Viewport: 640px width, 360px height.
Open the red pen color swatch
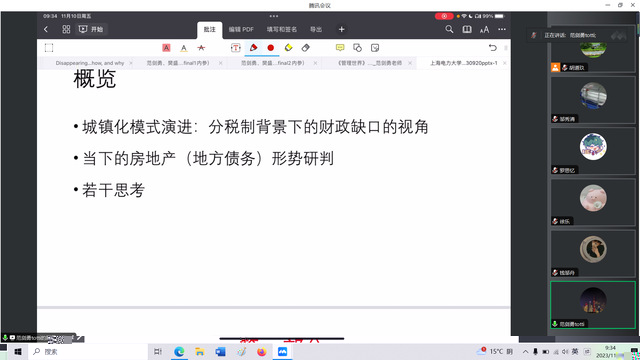tap(271, 48)
